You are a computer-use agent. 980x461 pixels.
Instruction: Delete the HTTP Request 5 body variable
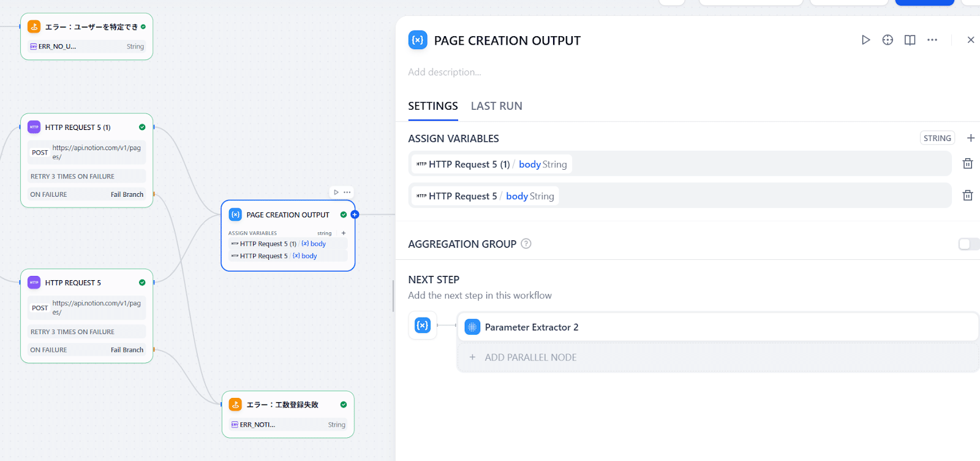(968, 196)
